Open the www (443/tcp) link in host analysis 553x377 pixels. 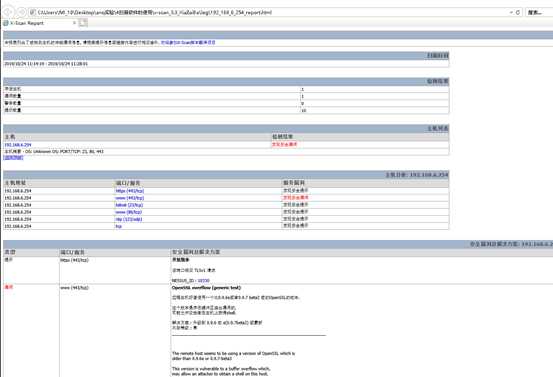click(x=129, y=198)
